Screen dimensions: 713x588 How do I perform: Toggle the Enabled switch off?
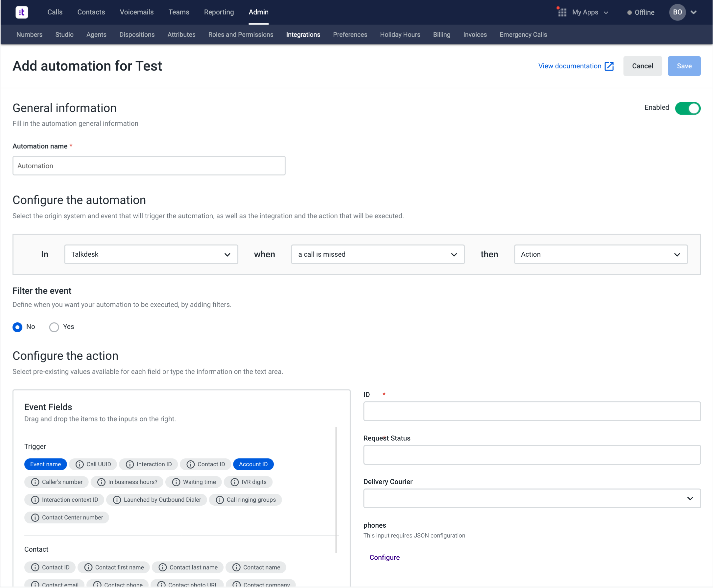pyautogui.click(x=688, y=108)
